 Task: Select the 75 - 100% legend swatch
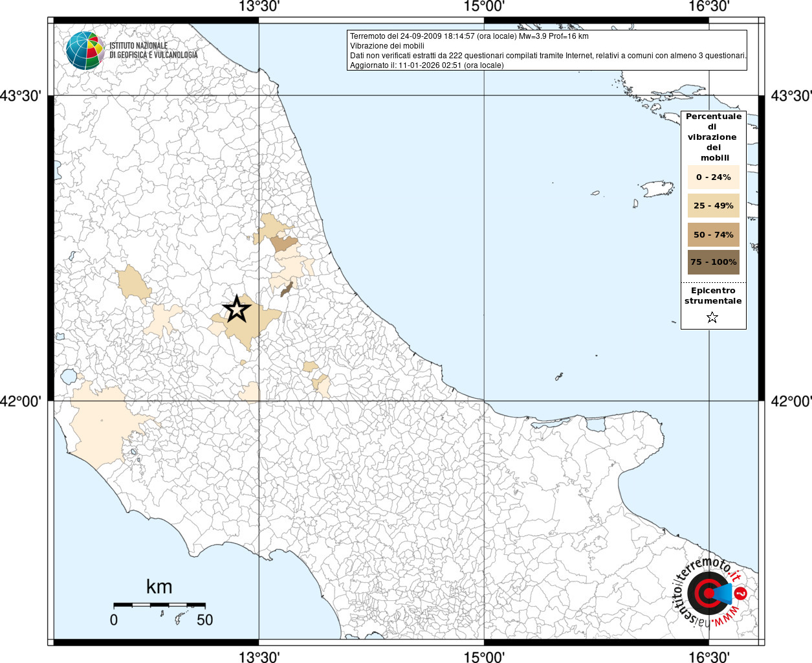pyautogui.click(x=713, y=262)
